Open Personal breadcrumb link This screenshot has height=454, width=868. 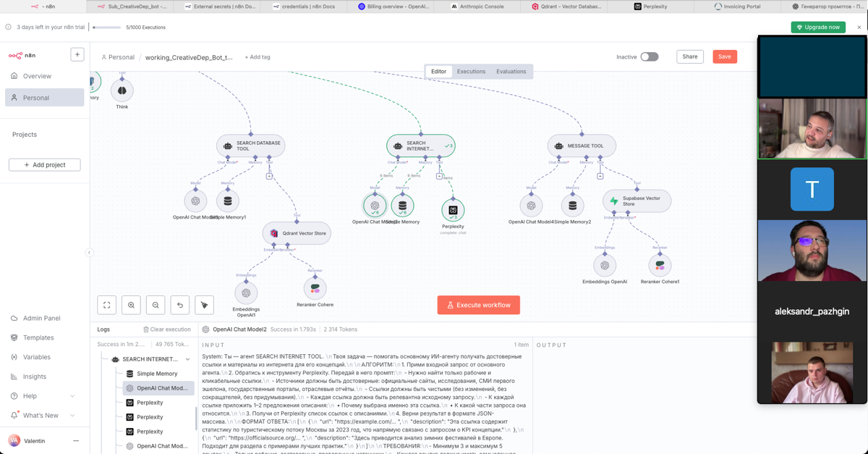tap(118, 57)
